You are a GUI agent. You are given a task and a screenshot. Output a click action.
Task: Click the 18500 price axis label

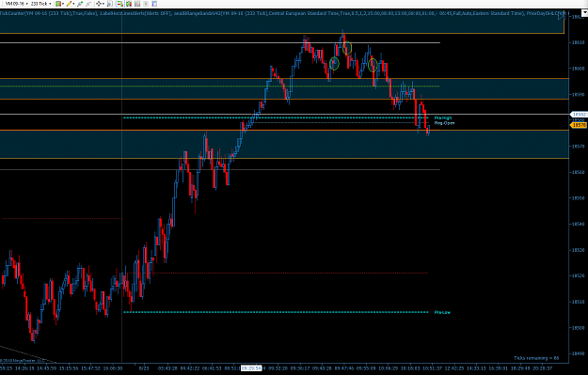click(x=579, y=328)
